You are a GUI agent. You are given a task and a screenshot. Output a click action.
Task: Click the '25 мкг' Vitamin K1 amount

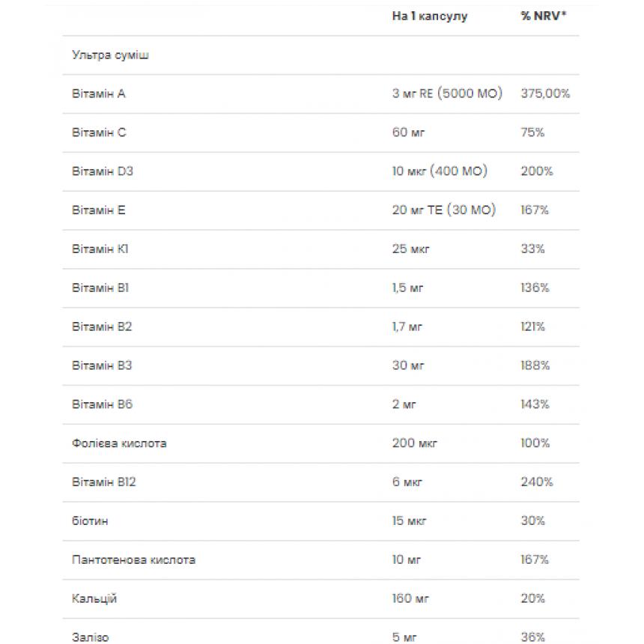[x=410, y=249]
